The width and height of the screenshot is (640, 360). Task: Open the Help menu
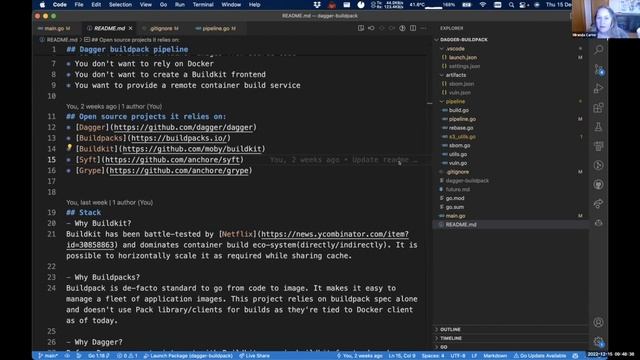(254, 5)
